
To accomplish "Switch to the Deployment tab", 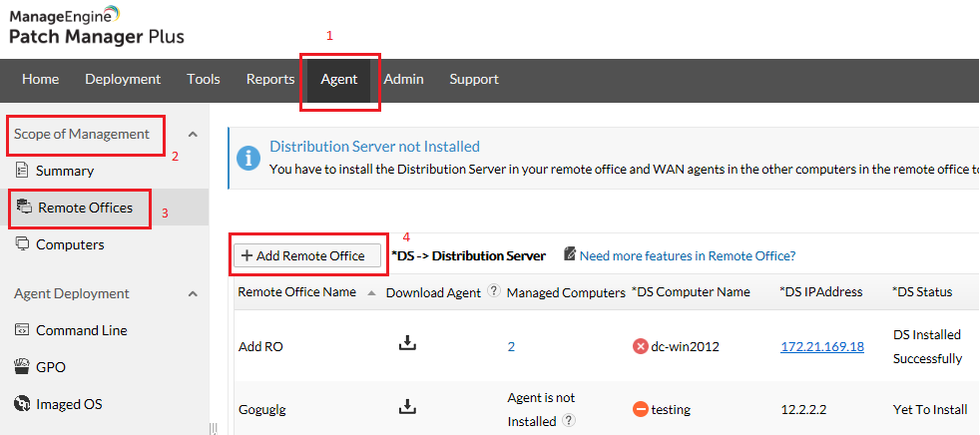I will 123,79.
